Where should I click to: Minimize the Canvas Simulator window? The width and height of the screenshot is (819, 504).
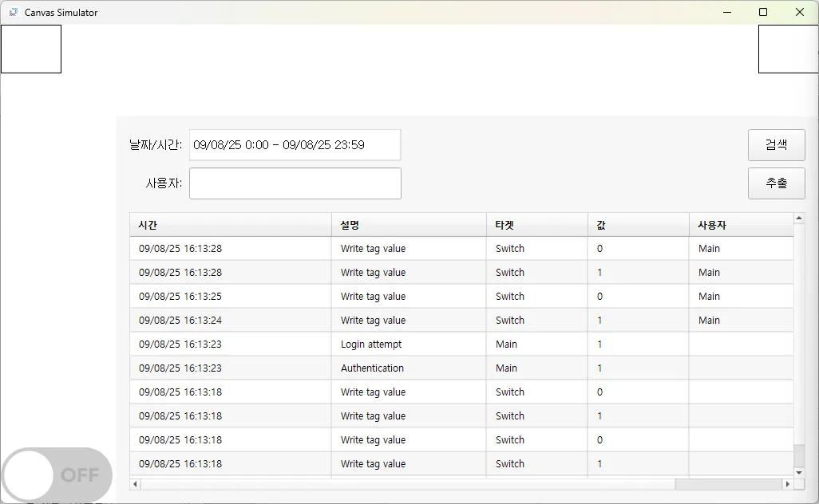point(726,12)
